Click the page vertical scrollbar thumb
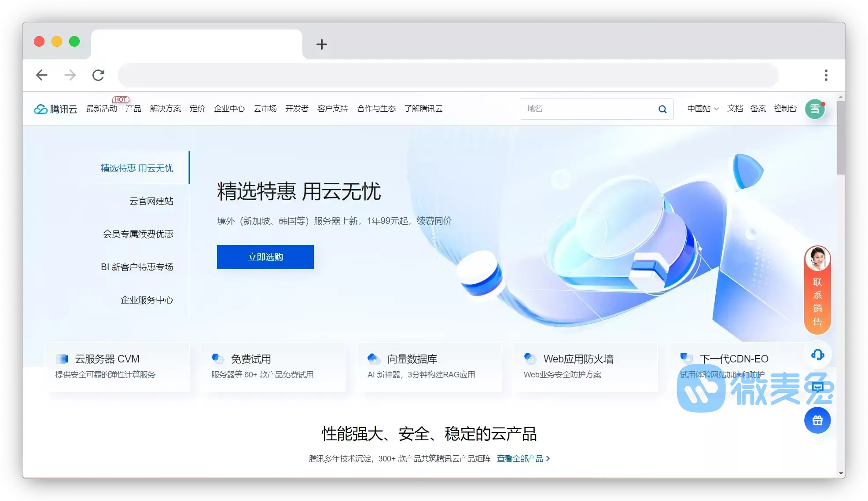The width and height of the screenshot is (868, 501). coord(841,137)
